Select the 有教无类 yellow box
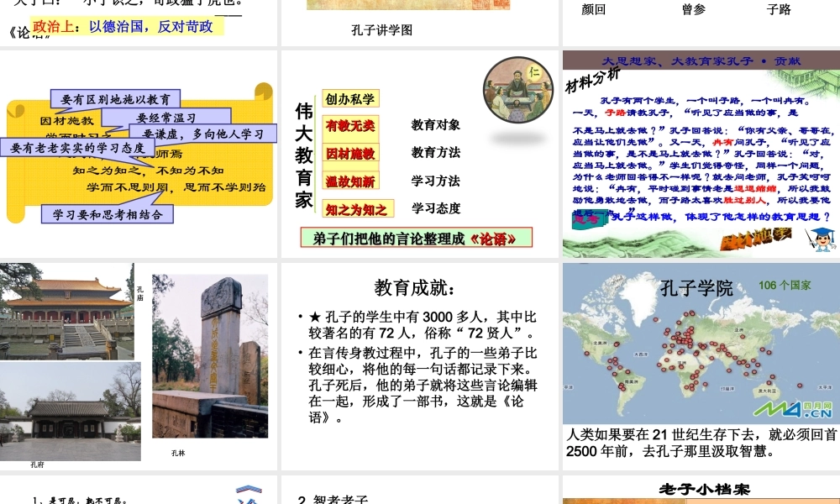Viewport: 840px width, 504px height. pyautogui.click(x=351, y=126)
